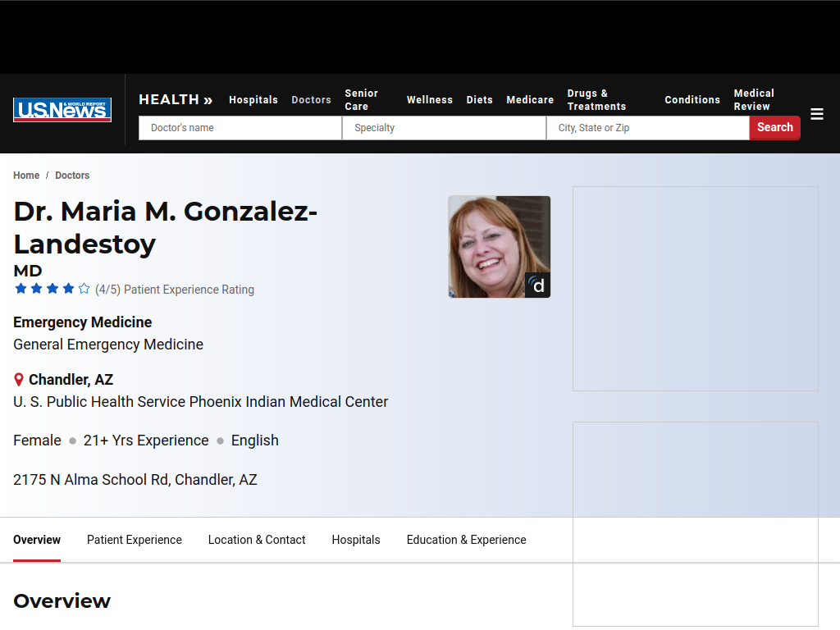The image size is (840, 630).
Task: Open Hospitals in top navigation
Action: [x=253, y=99]
